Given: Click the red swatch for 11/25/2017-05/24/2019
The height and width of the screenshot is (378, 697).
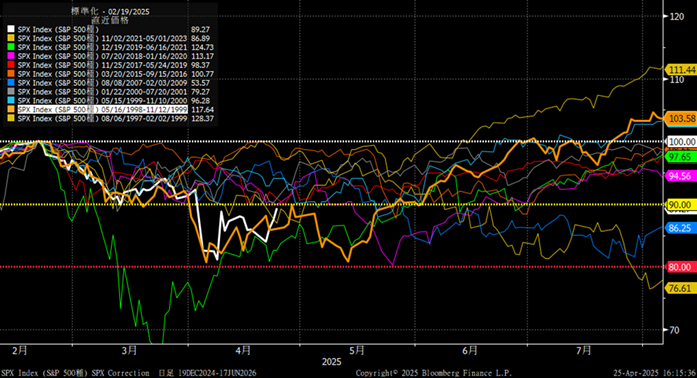Looking at the screenshot, I should pos(11,65).
